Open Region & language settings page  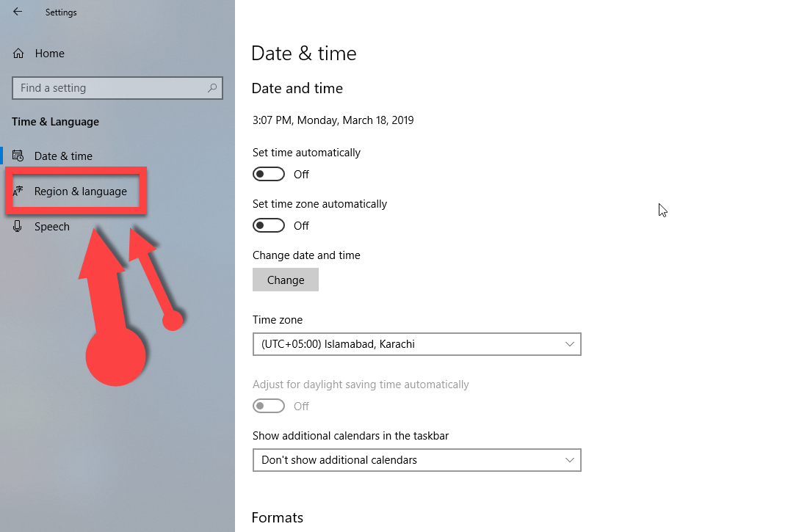pos(80,192)
